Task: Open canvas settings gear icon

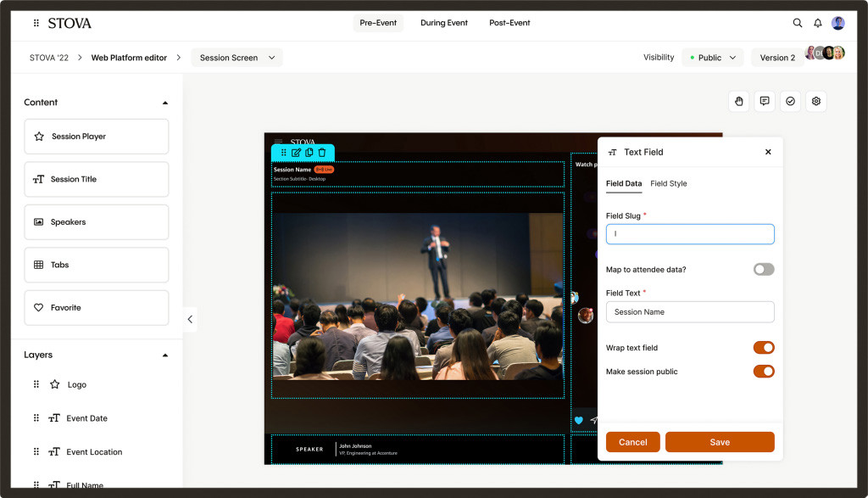Action: pos(816,101)
